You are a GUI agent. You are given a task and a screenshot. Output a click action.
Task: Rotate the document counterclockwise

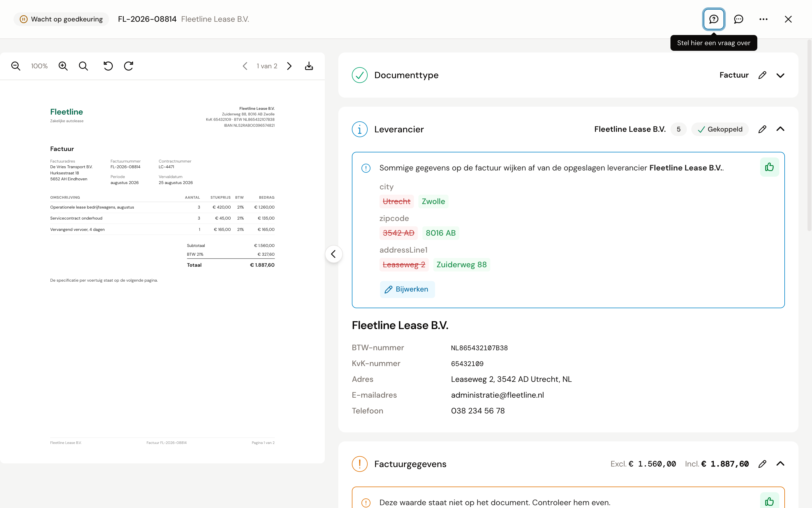point(108,66)
